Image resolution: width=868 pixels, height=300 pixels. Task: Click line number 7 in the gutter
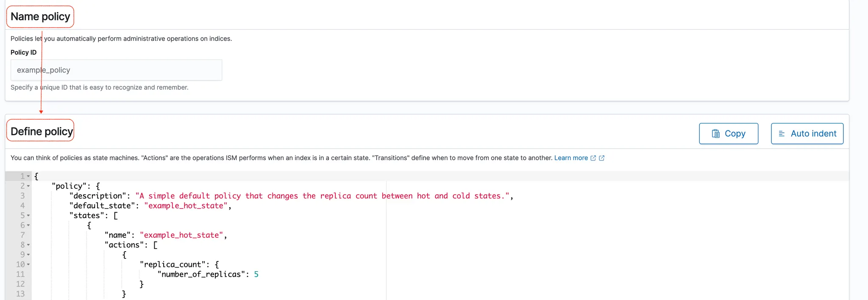(x=22, y=235)
